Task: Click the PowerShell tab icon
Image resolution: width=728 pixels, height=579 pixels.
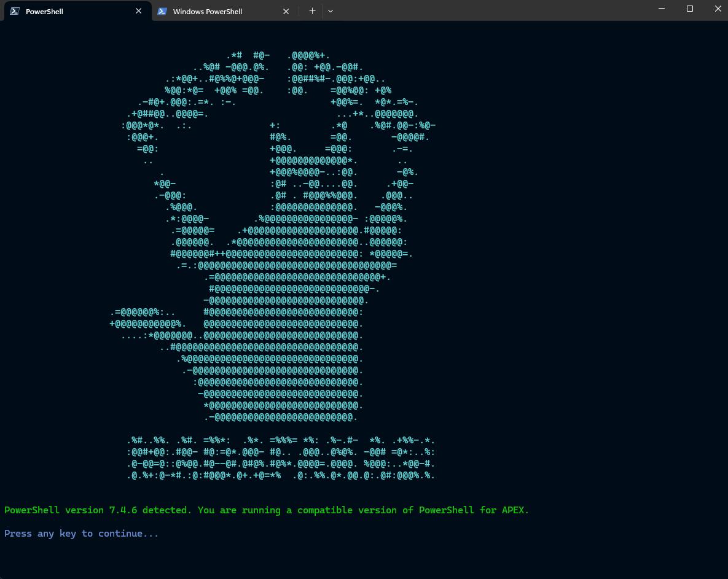Action: (x=15, y=11)
